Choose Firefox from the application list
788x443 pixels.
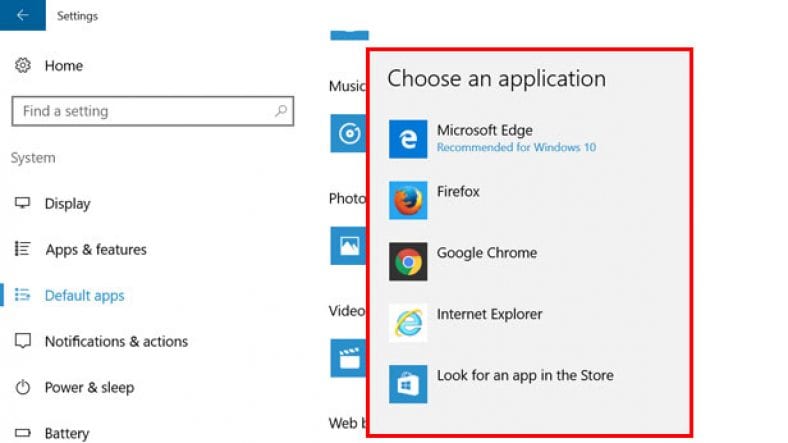pyautogui.click(x=530, y=200)
